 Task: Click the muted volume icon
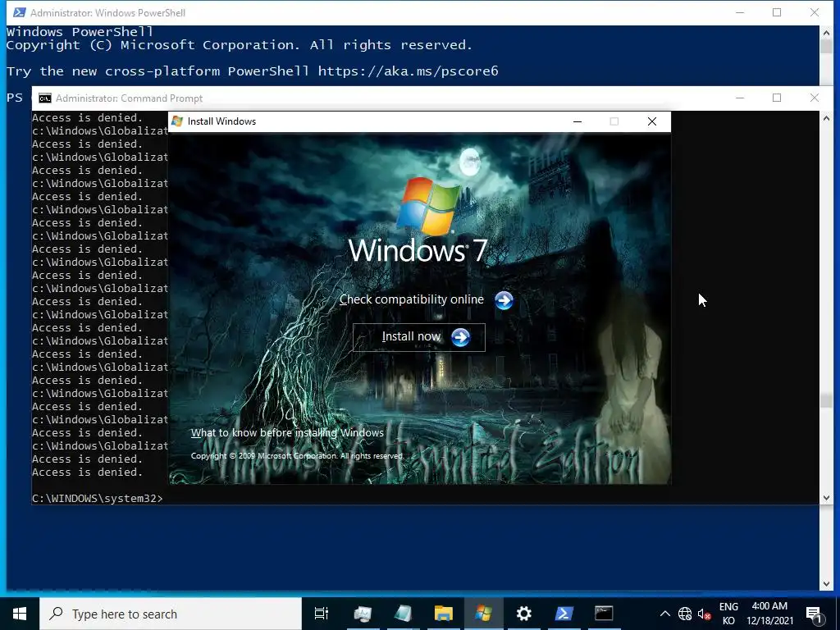[704, 614]
